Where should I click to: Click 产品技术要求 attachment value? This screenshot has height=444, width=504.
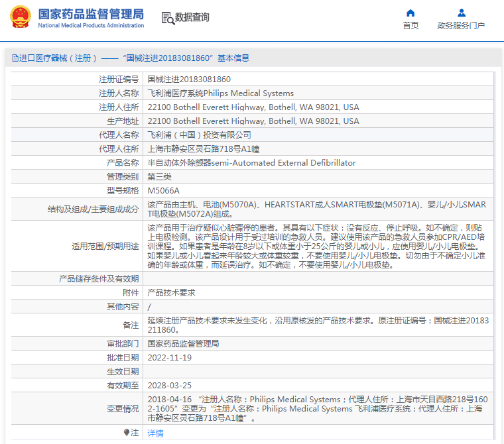point(171,293)
